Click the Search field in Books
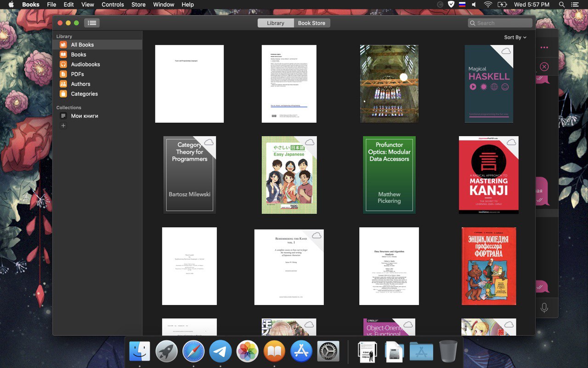 [500, 23]
